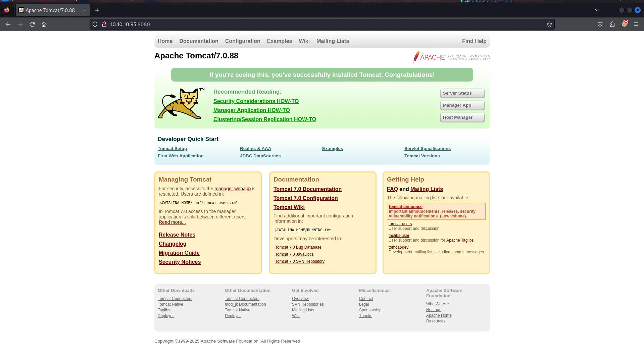Open the Changelog link
The height and width of the screenshot is (353, 644).
tap(172, 244)
